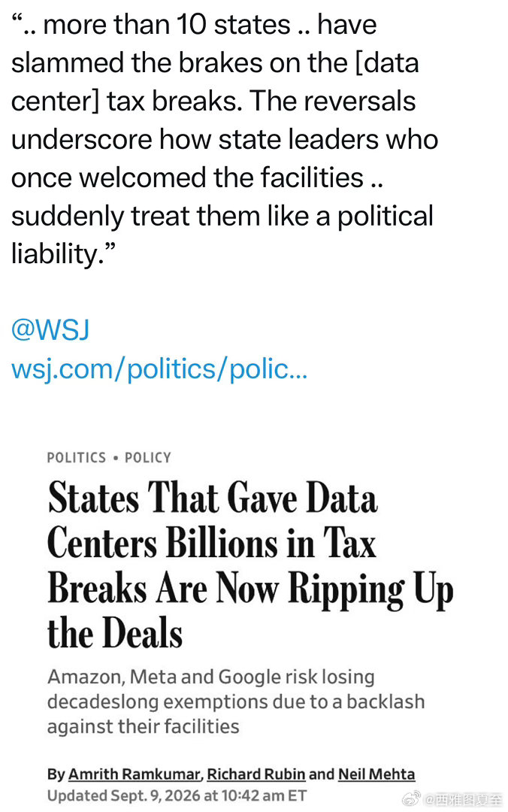508x812 pixels.
Task: Select the POLICY section label
Action: click(x=147, y=458)
